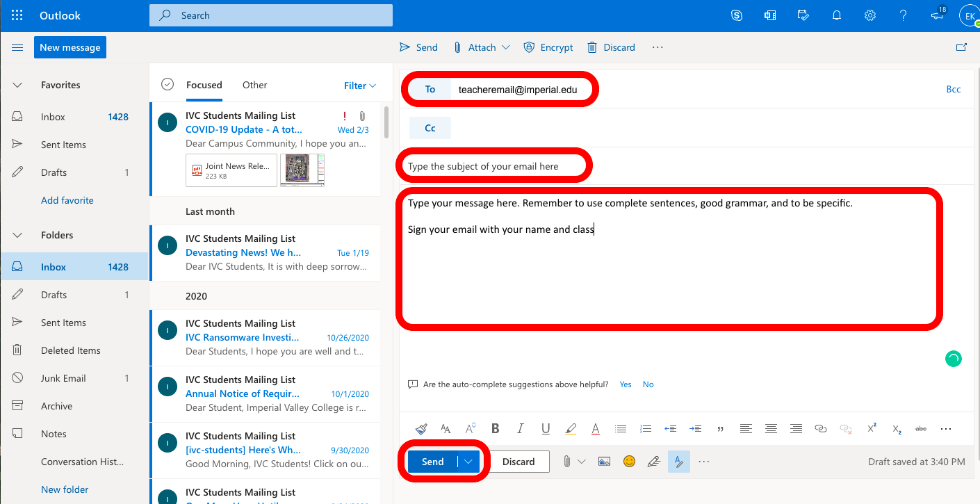
Task: Open the Filter dropdown
Action: pyautogui.click(x=360, y=86)
